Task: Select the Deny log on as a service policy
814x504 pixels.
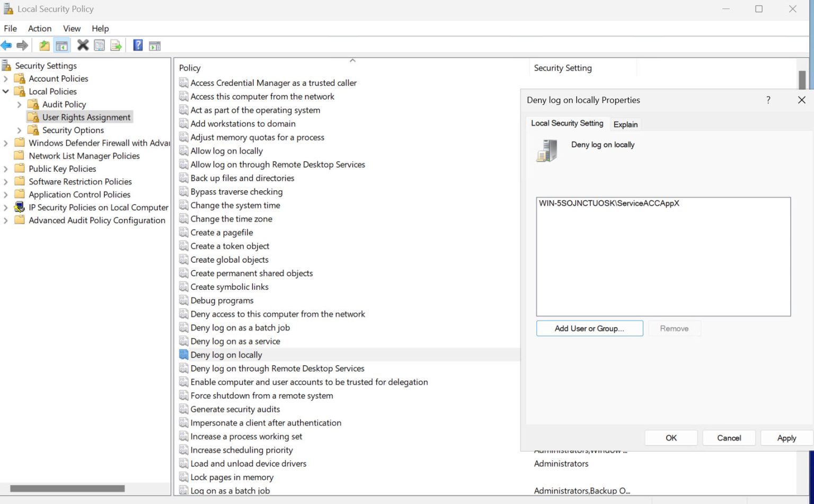Action: pos(236,341)
